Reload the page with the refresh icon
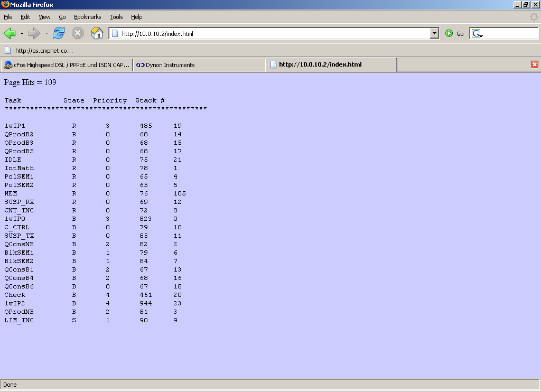 pos(58,33)
